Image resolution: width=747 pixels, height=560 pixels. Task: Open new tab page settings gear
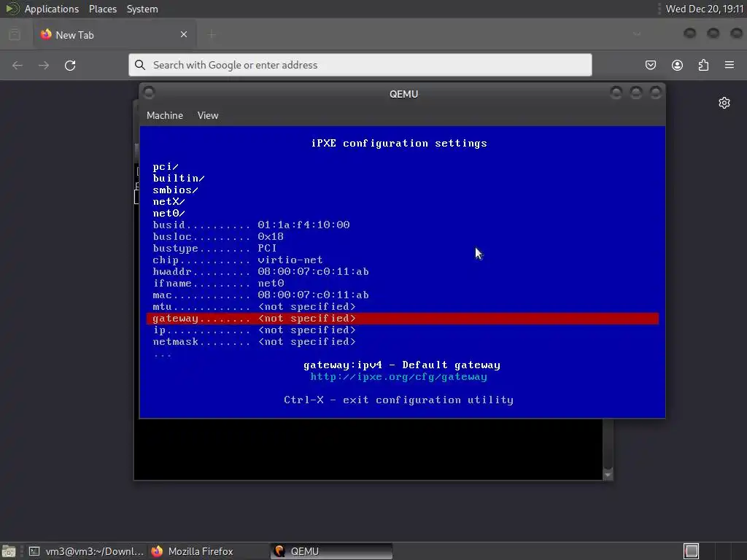coord(724,103)
